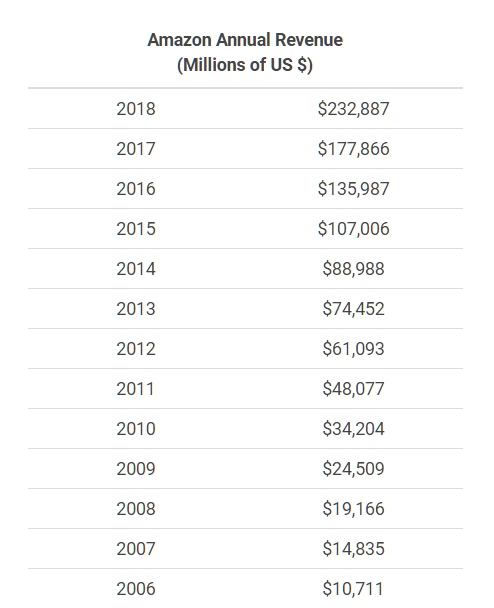Select the 2018 year cell
The height and width of the screenshot is (608, 494).
pos(136,109)
